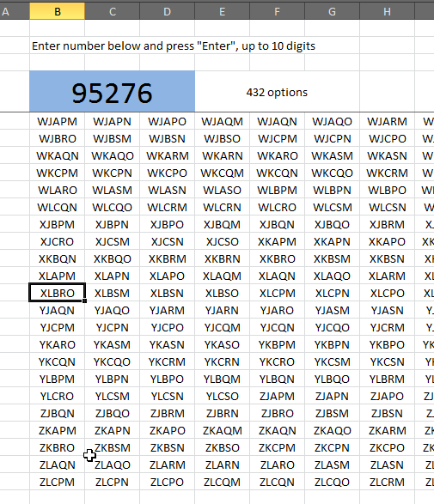Screen dimensions: 434x504
Task: Select cell containing XJCSO
Action: (x=223, y=242)
